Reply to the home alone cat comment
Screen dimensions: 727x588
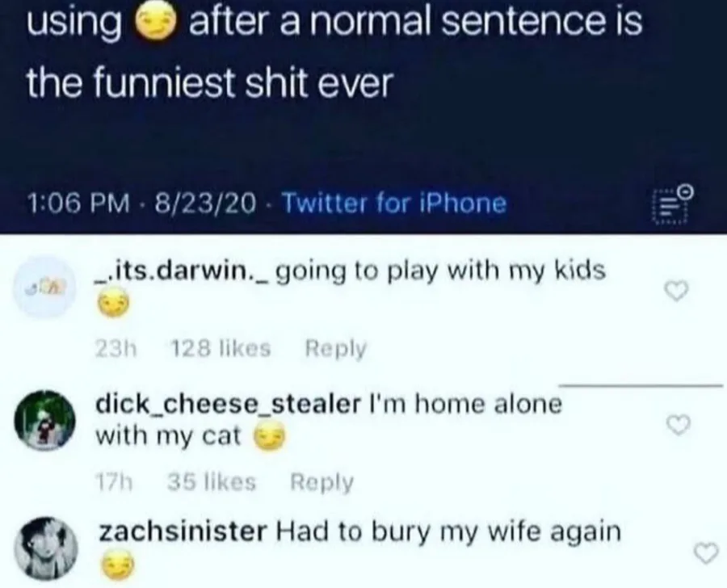point(321,482)
